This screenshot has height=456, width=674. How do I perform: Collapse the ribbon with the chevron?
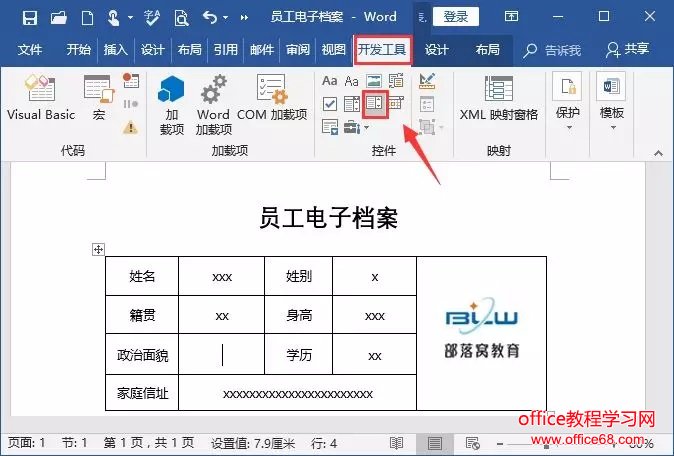pyautogui.click(x=658, y=153)
